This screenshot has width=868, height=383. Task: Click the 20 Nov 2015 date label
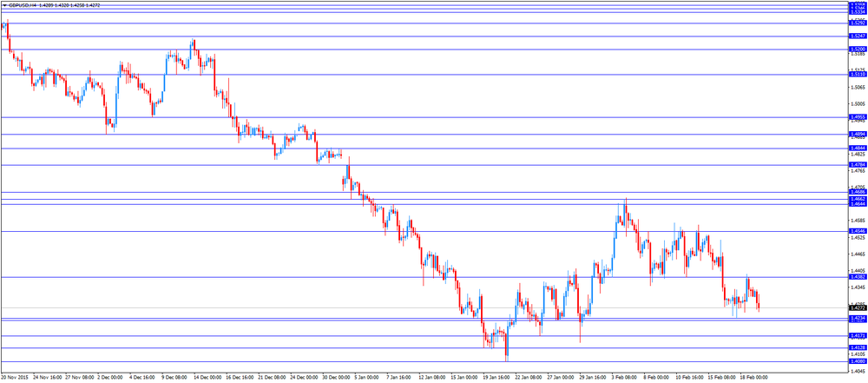tap(15, 377)
